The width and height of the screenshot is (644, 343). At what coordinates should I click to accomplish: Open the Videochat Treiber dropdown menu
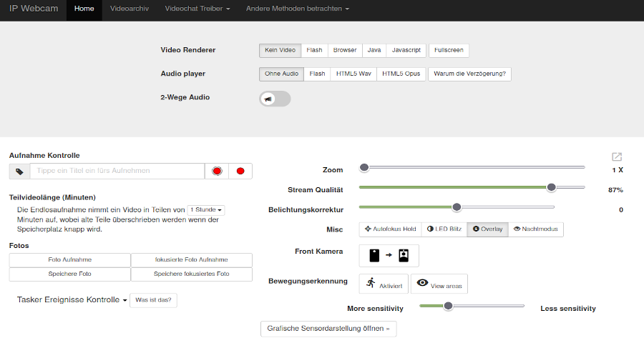pos(197,9)
